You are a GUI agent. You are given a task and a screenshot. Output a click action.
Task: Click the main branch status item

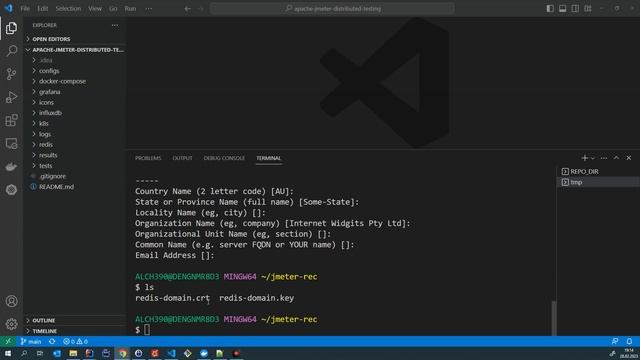click(x=31, y=341)
